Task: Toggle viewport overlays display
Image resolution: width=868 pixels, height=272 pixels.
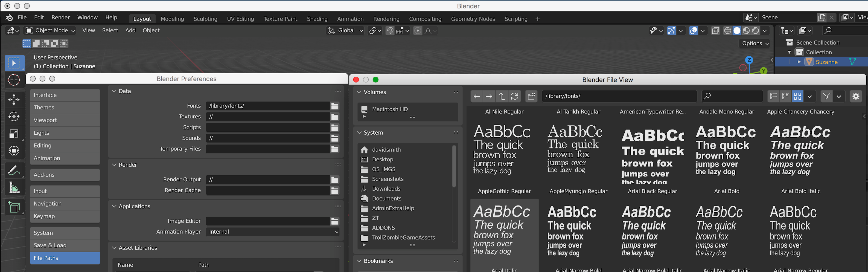Action: [694, 31]
